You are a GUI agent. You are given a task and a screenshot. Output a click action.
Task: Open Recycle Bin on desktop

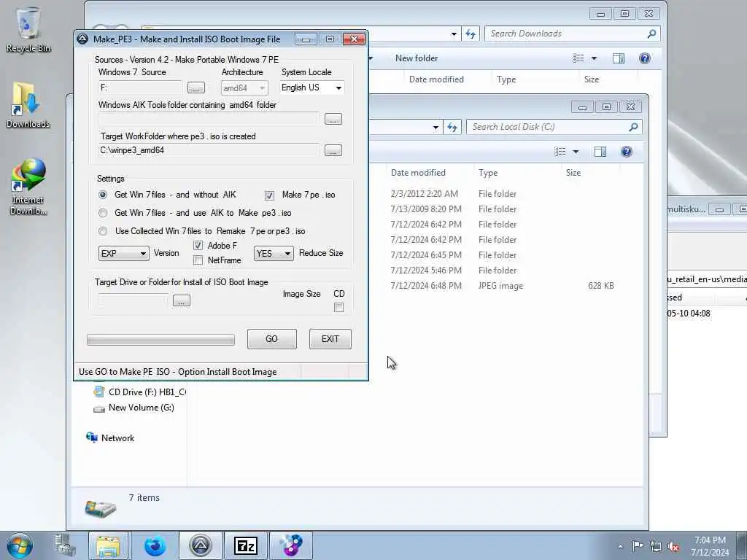[28, 29]
